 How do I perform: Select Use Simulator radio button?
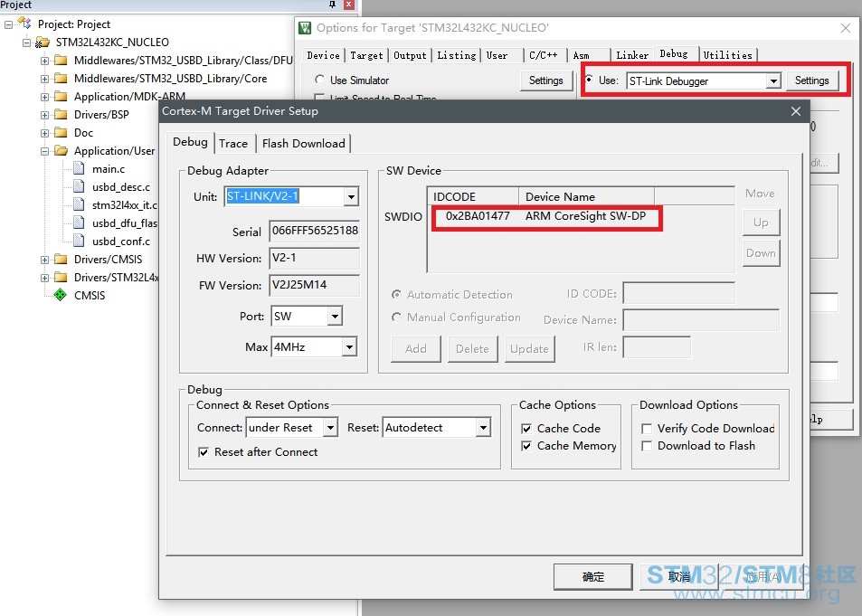[319, 80]
